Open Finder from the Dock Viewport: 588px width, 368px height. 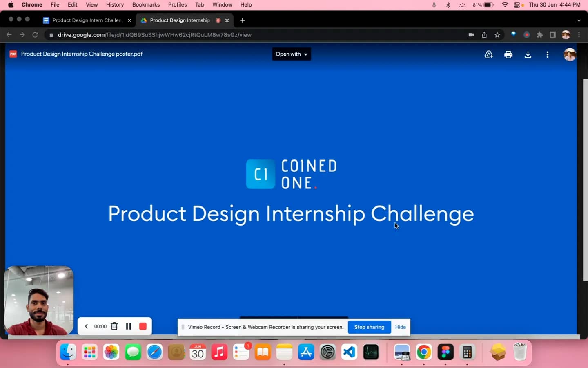pyautogui.click(x=68, y=352)
